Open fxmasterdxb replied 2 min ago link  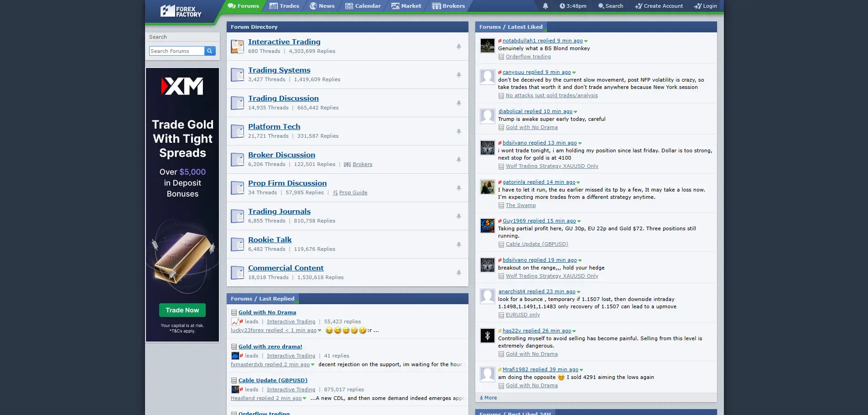tap(270, 364)
